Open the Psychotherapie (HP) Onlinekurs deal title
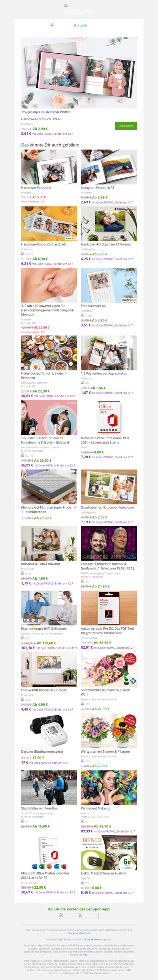The image size is (158, 980). (44, 629)
